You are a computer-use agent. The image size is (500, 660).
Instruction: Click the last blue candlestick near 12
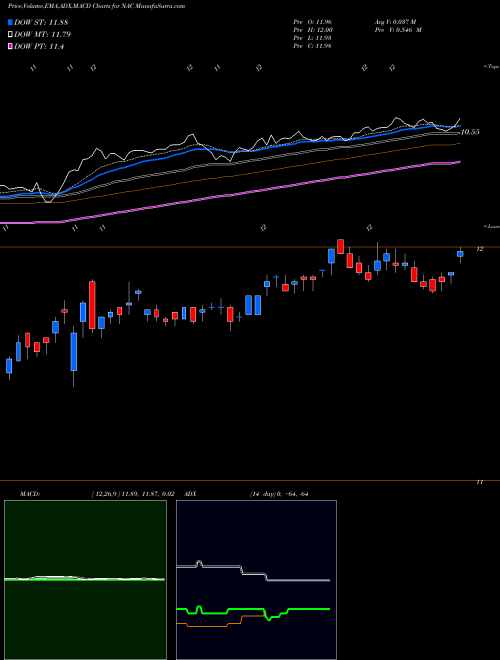tap(460, 254)
